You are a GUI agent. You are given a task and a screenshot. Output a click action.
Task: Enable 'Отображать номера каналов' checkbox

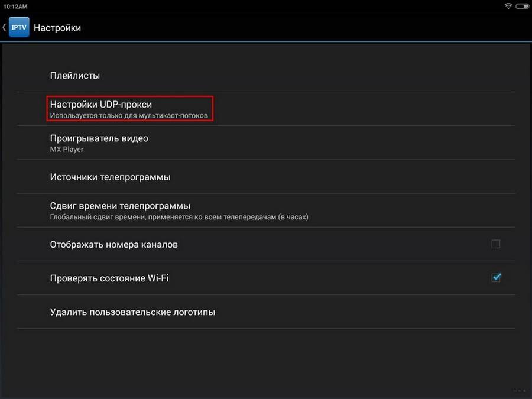(x=495, y=244)
